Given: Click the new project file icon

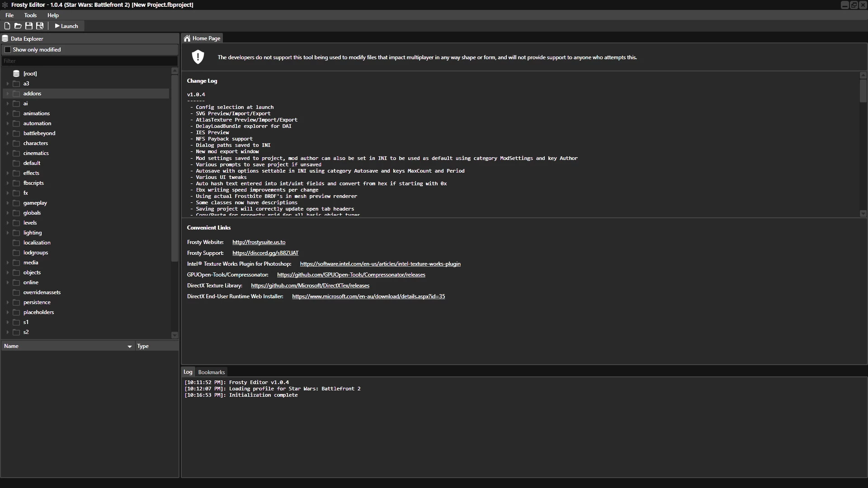Looking at the screenshot, I should [x=7, y=26].
